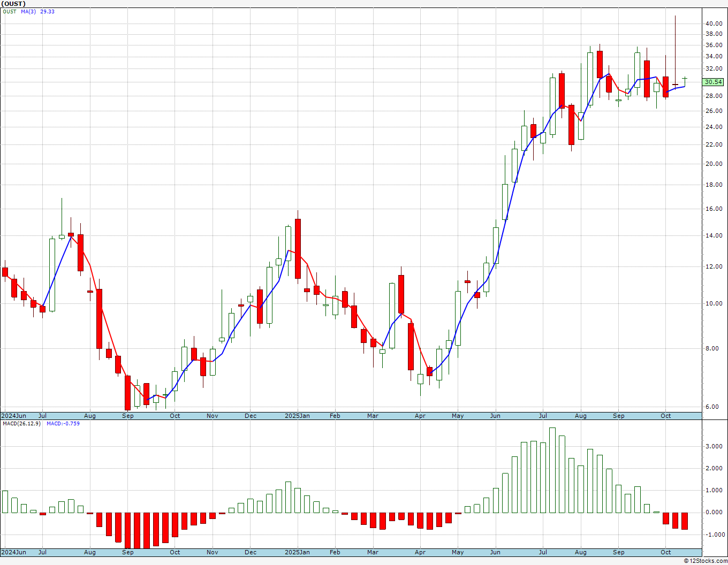Screen dimensions: 728x565
Task: Select the OUST legend label
Action: (10, 11)
